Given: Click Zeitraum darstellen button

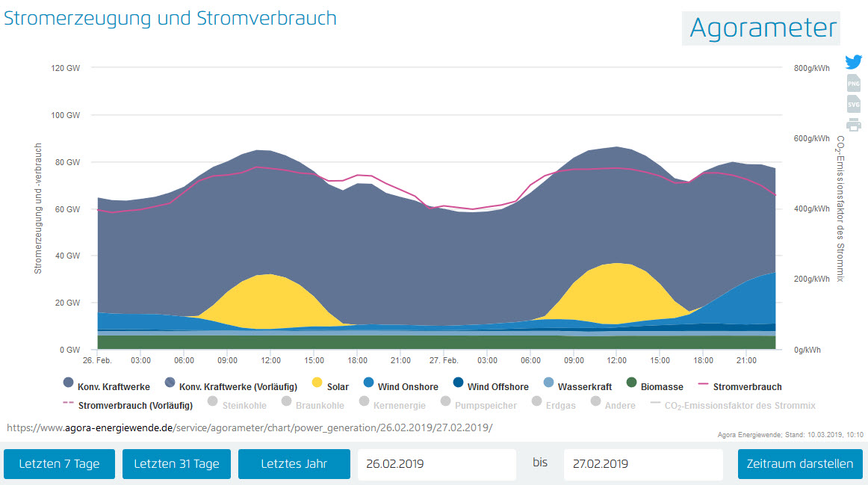Looking at the screenshot, I should click(x=800, y=463).
